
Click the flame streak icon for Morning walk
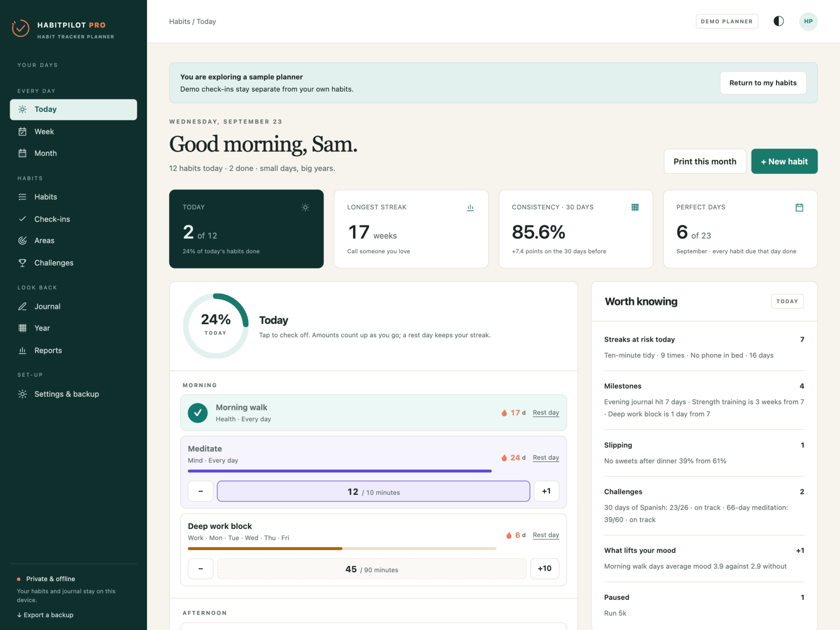(x=504, y=413)
